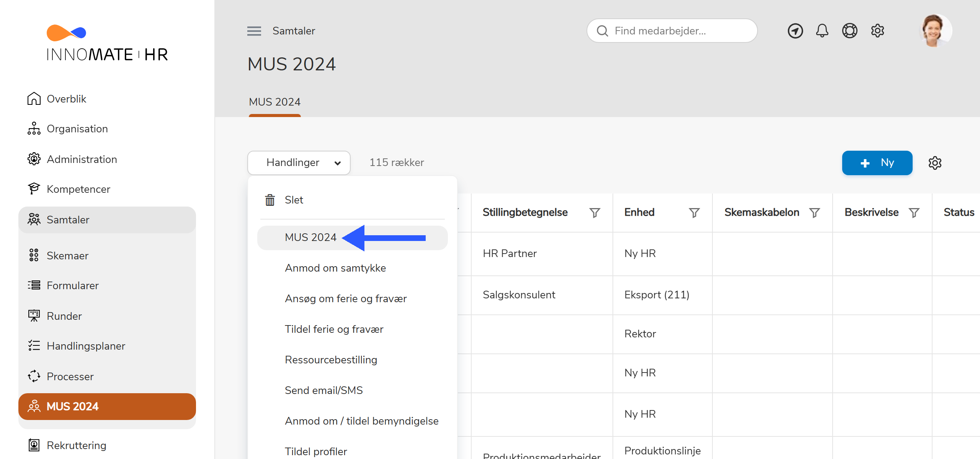
Task: Open Formularer under Samtaler
Action: 107,285
